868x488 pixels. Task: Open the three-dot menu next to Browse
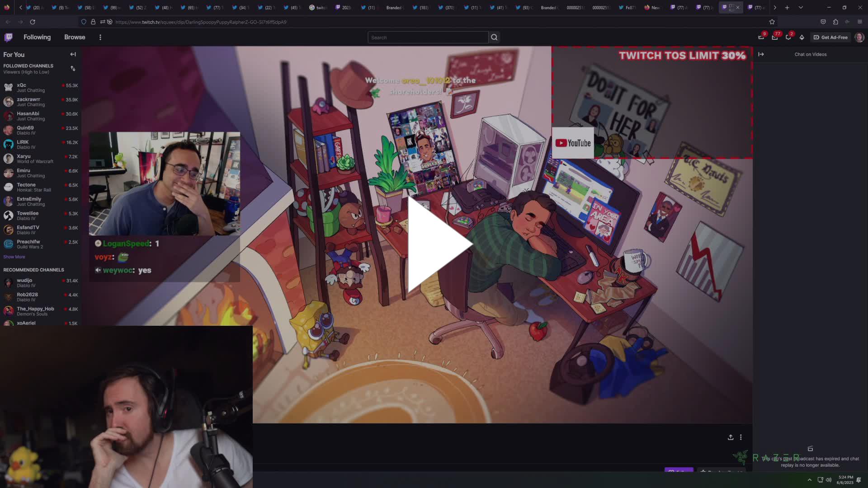100,37
